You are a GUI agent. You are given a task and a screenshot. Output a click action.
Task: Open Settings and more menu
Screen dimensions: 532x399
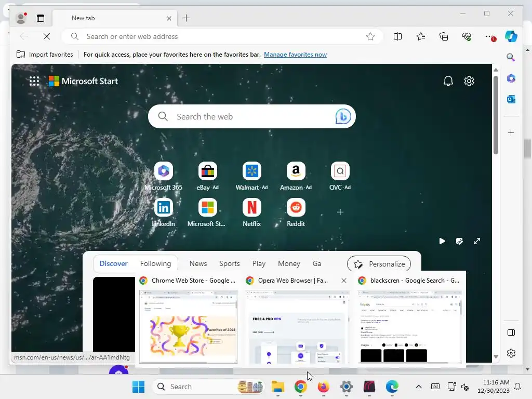(489, 36)
